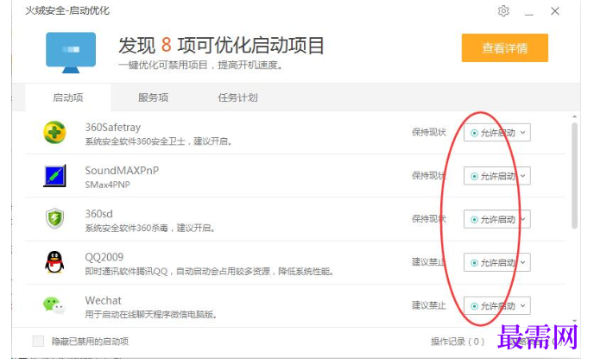Click the SMax4PNP description text

[108, 185]
